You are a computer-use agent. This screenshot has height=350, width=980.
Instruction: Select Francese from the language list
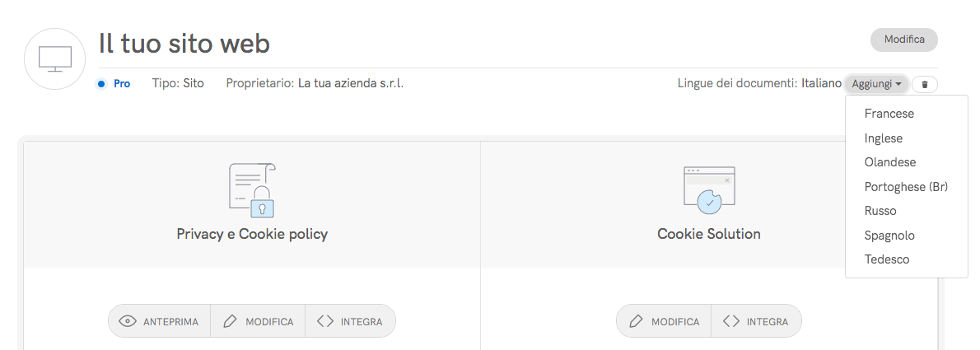889,114
